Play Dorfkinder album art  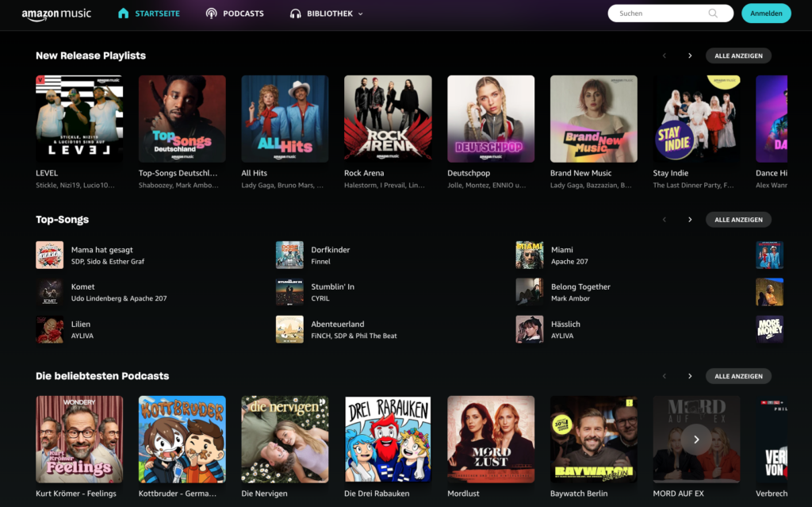point(289,255)
